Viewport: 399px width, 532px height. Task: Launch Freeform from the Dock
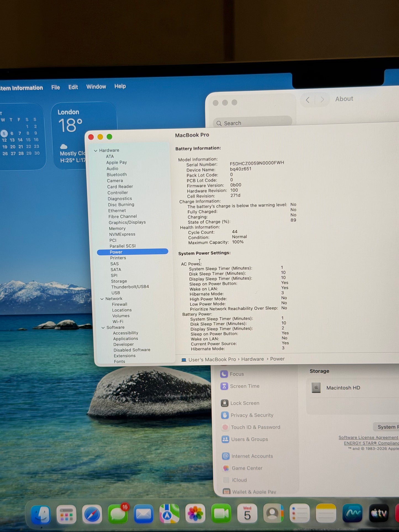[352, 513]
